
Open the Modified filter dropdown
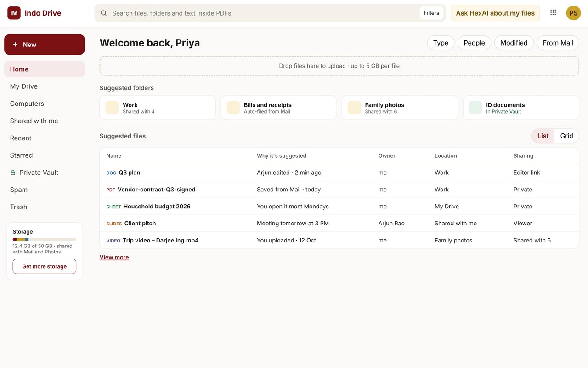pyautogui.click(x=514, y=43)
